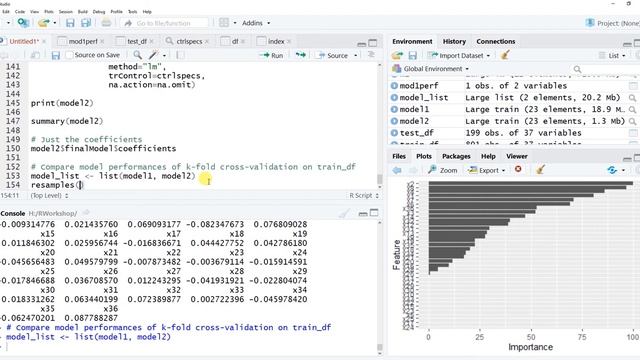Refresh current plot icon in Plots pane
Image resolution: width=640 pixels, height=360 pixels.
pyautogui.click(x=612, y=170)
